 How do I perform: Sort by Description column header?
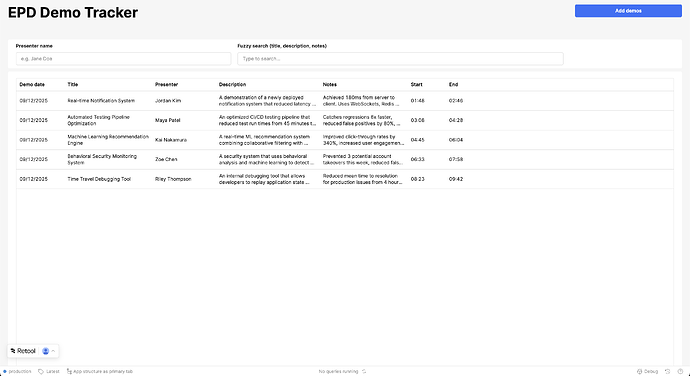point(232,85)
